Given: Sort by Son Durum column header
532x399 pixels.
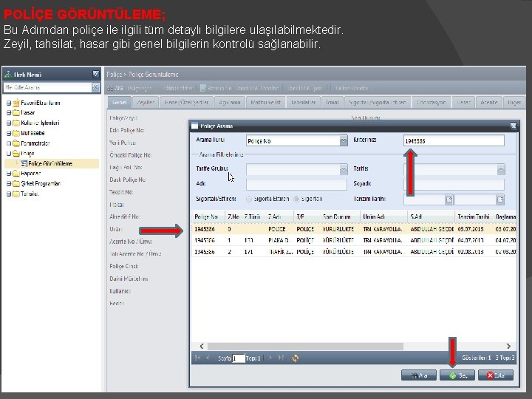Looking at the screenshot, I should (x=340, y=216).
